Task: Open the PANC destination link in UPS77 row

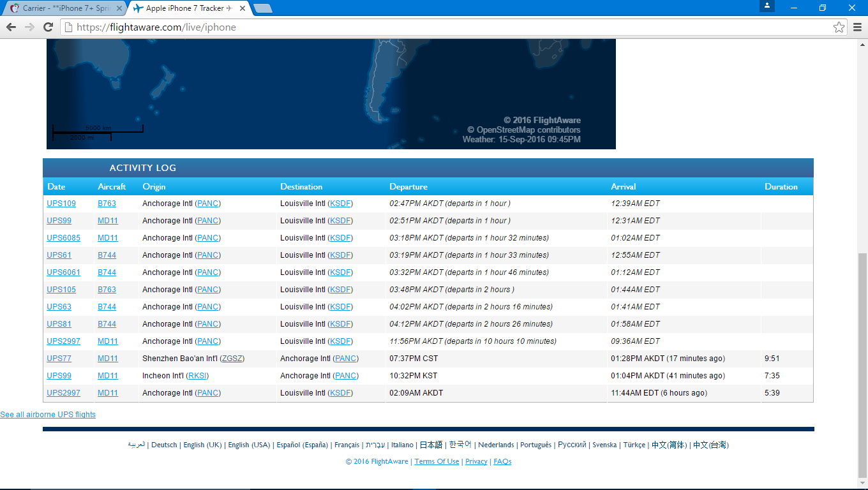Action: 346,359
